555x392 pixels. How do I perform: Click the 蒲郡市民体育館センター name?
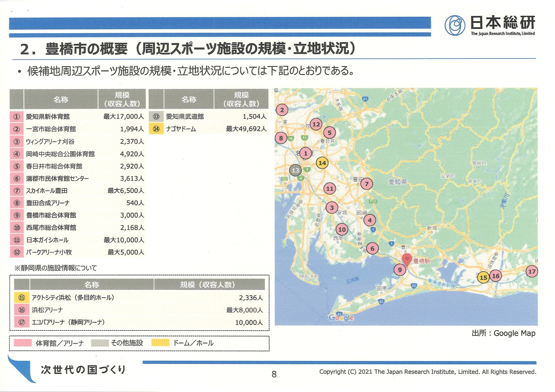coord(57,179)
